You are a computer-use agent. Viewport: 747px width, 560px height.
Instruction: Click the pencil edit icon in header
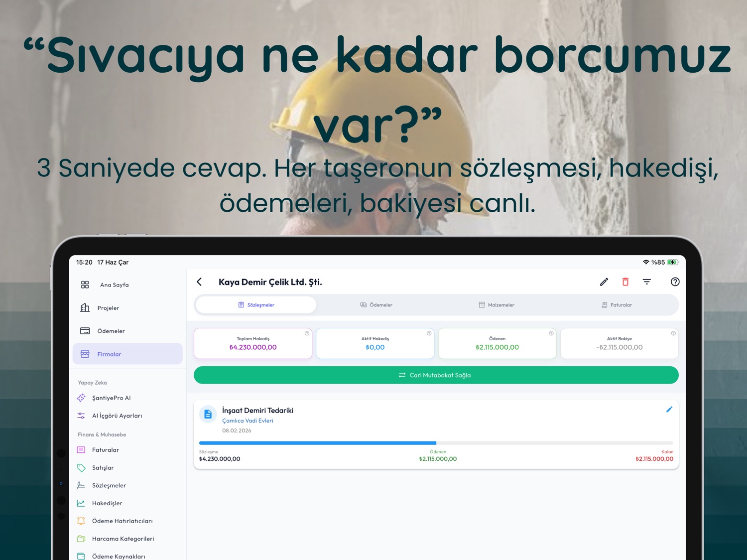coord(604,282)
